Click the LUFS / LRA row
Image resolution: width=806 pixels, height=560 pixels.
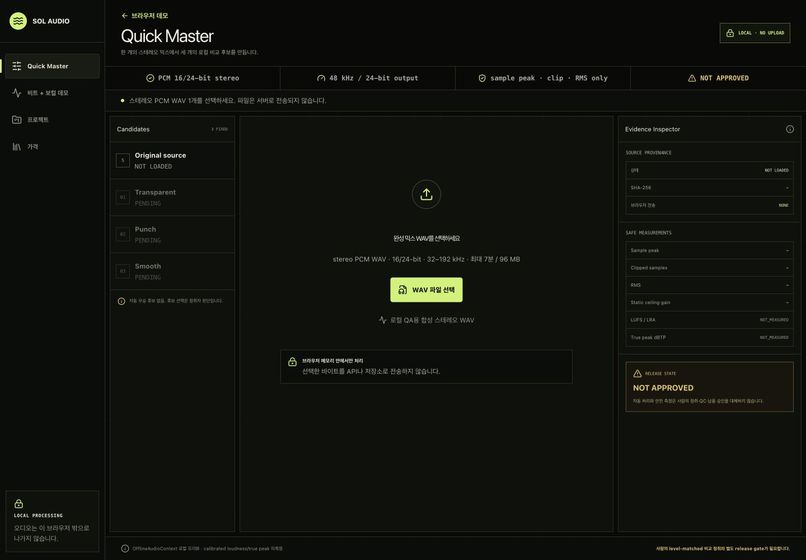(709, 320)
